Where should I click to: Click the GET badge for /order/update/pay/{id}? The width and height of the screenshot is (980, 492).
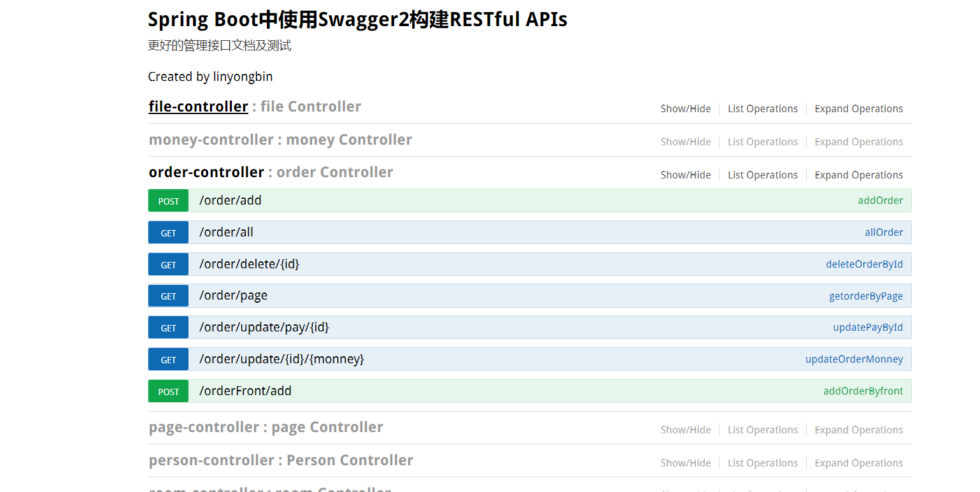(169, 328)
